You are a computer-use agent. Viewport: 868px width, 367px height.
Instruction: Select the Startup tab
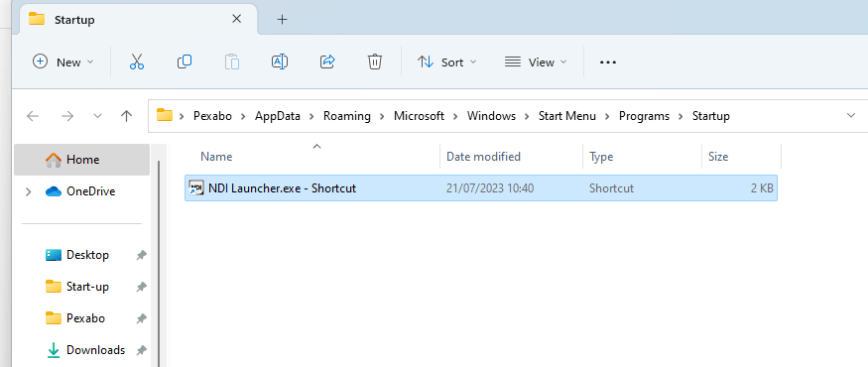coord(139,20)
